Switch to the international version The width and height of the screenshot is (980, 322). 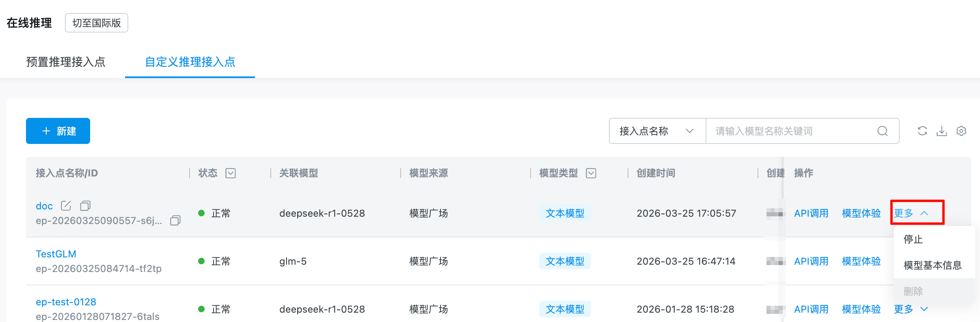[x=97, y=23]
